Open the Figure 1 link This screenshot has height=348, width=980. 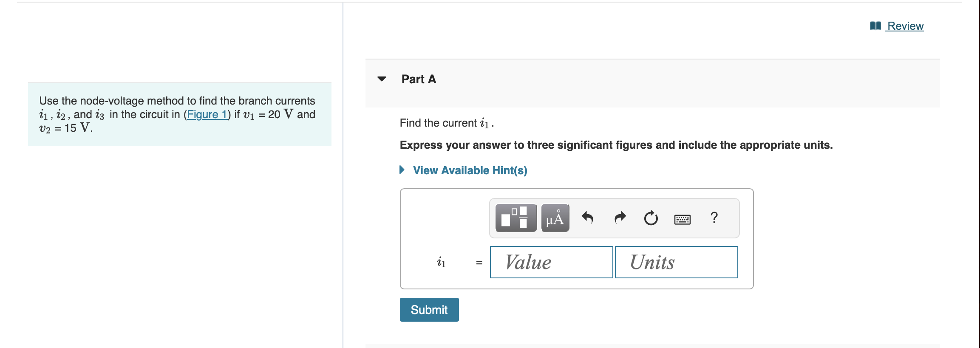click(x=208, y=114)
